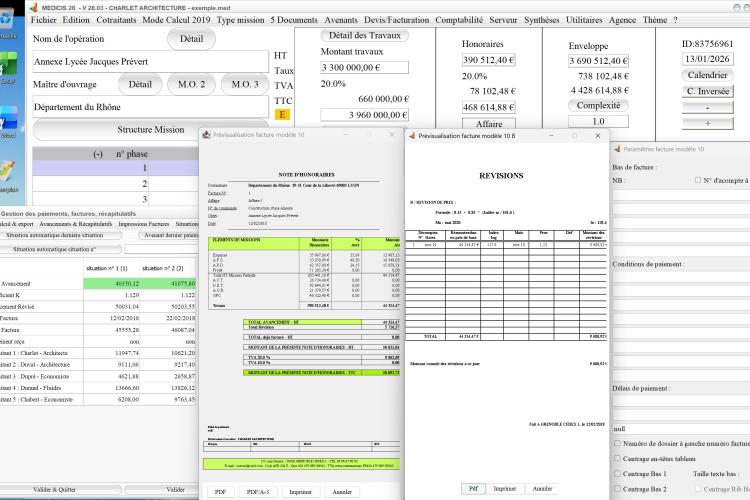Click the date field 13/01/2026
Image resolution: width=750 pixels, height=500 pixels.
707,59
